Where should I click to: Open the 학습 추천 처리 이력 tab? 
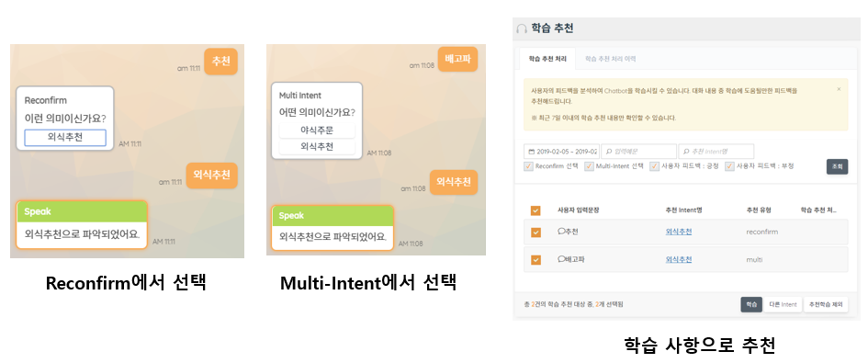click(x=611, y=58)
